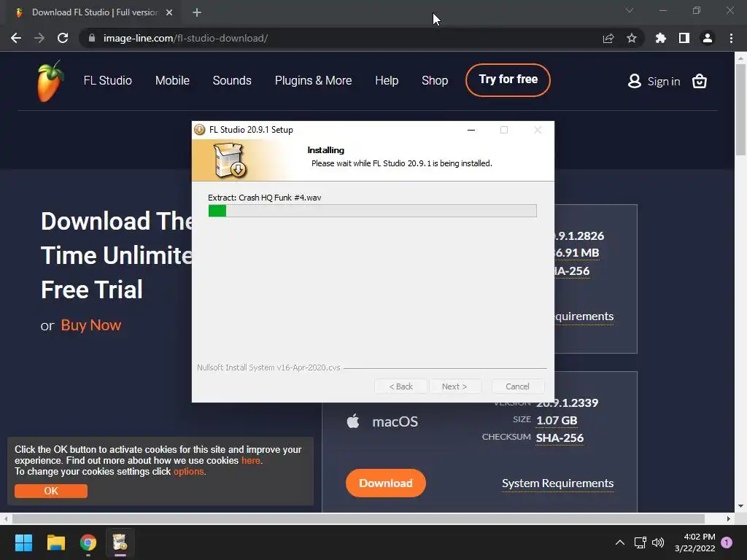Click the Try for free button

tap(508, 80)
